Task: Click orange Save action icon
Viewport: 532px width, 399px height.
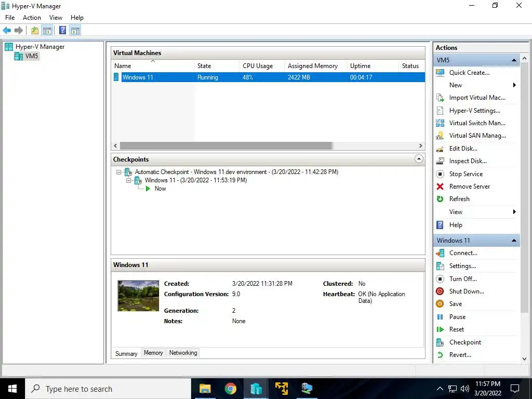Action: click(440, 304)
